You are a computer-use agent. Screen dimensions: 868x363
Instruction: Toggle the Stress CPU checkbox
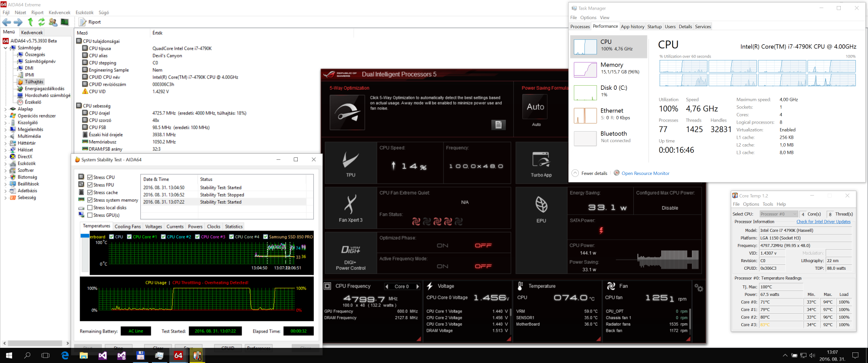(x=90, y=177)
